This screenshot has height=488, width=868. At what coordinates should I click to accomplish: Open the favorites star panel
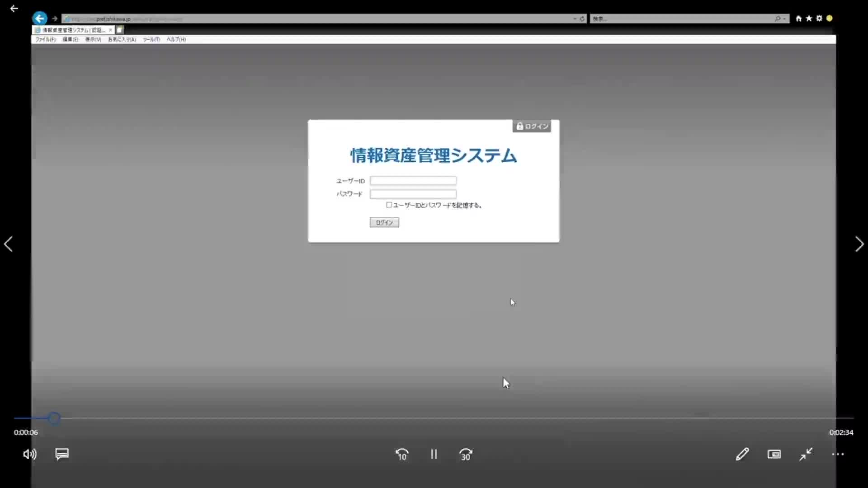tap(809, 18)
